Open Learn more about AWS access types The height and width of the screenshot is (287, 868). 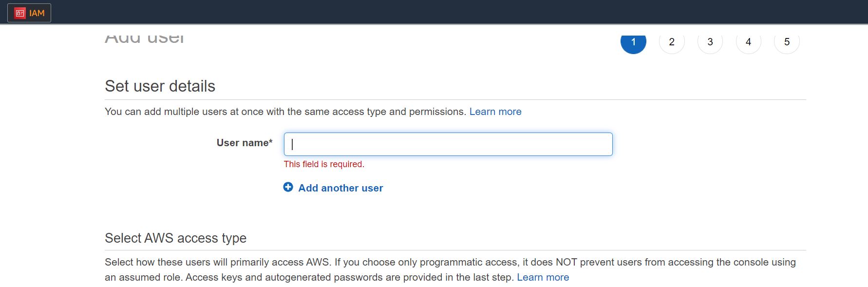point(543,277)
